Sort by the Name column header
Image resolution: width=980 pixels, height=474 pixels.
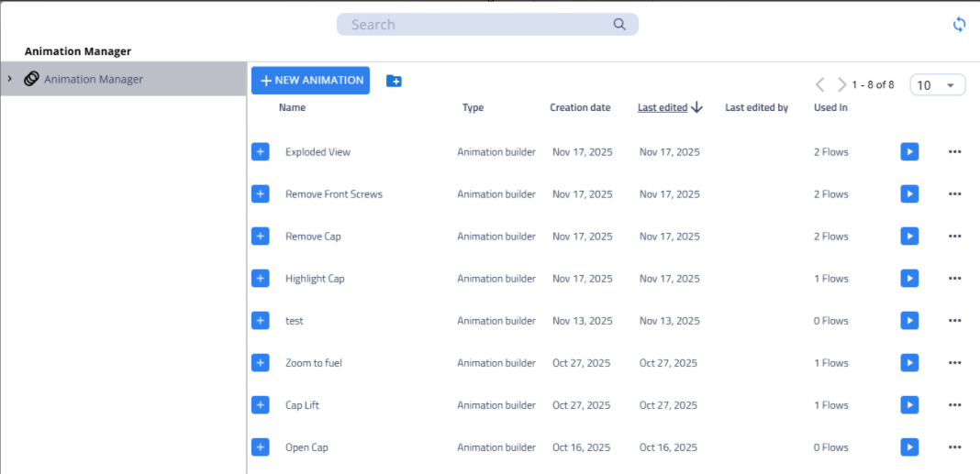[292, 108]
